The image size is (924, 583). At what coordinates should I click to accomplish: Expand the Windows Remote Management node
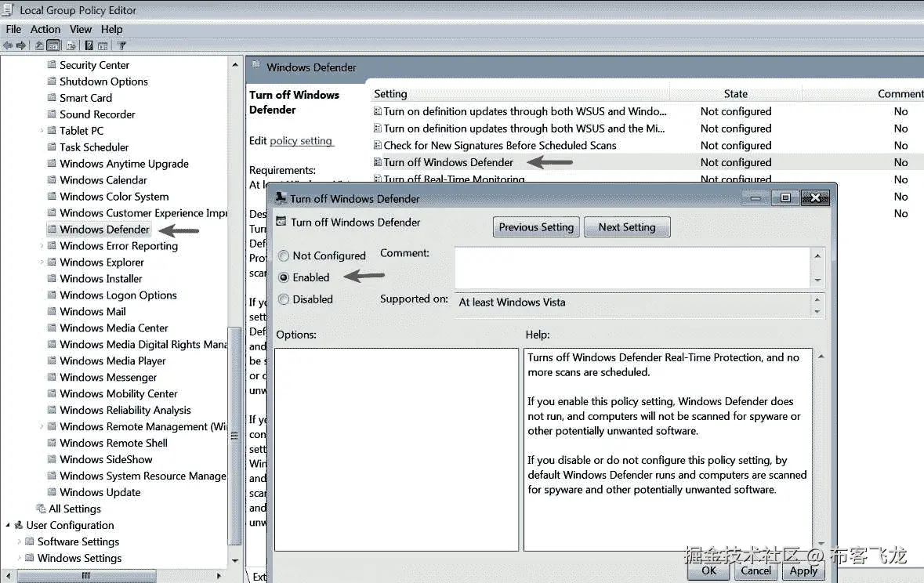tap(42, 426)
